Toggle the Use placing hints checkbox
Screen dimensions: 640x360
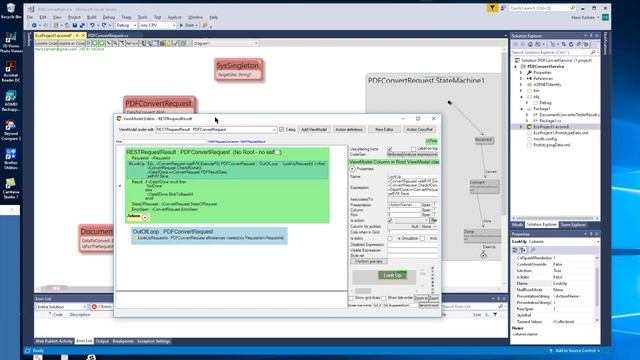(389, 149)
